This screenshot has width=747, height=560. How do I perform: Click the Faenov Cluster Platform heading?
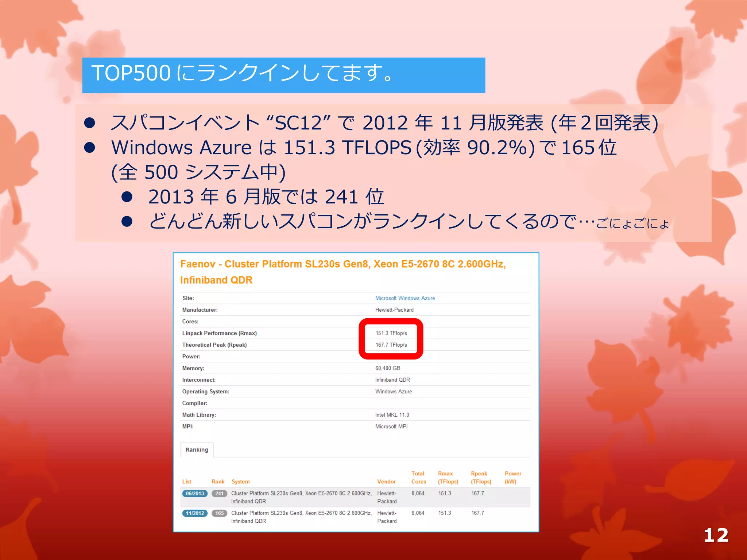[x=343, y=272]
